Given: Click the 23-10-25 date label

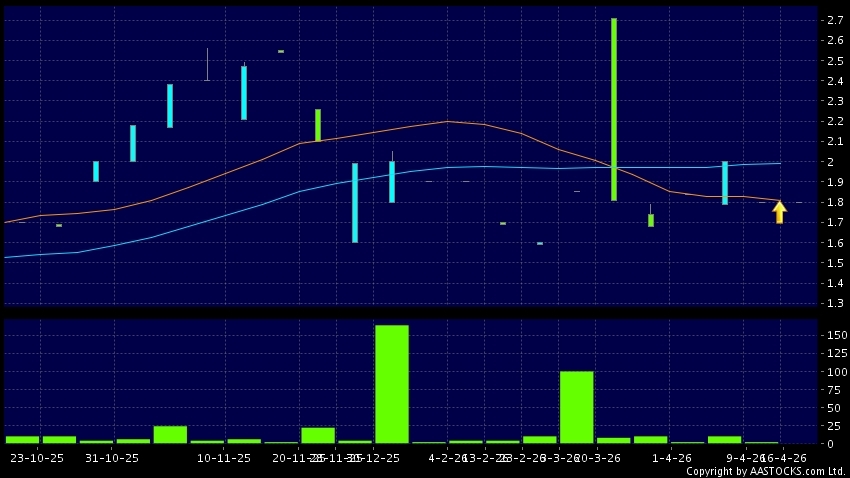Looking at the screenshot, I should [x=36, y=458].
